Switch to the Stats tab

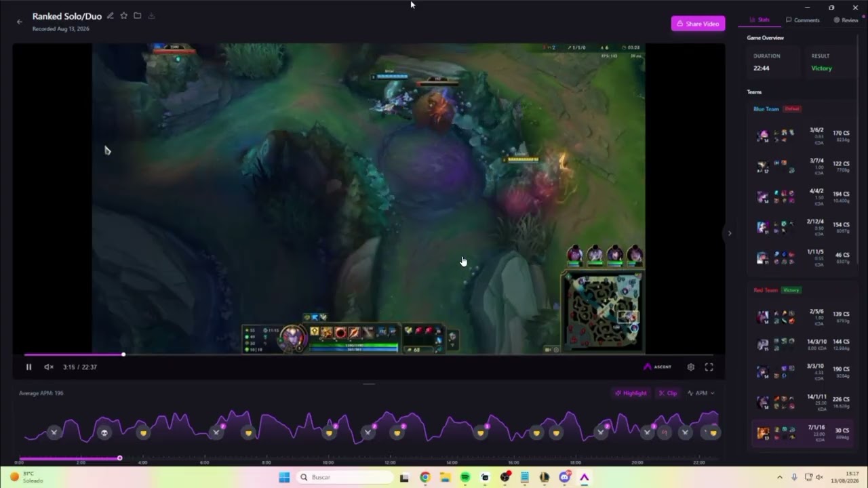759,20
